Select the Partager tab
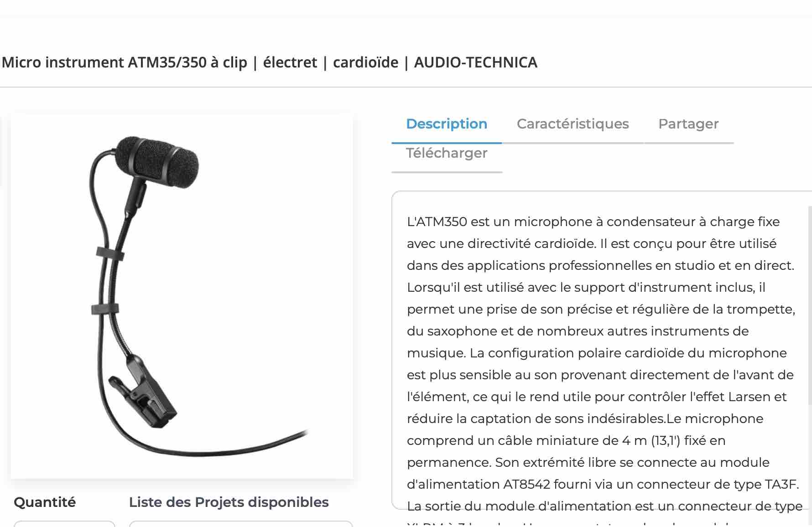 click(688, 124)
